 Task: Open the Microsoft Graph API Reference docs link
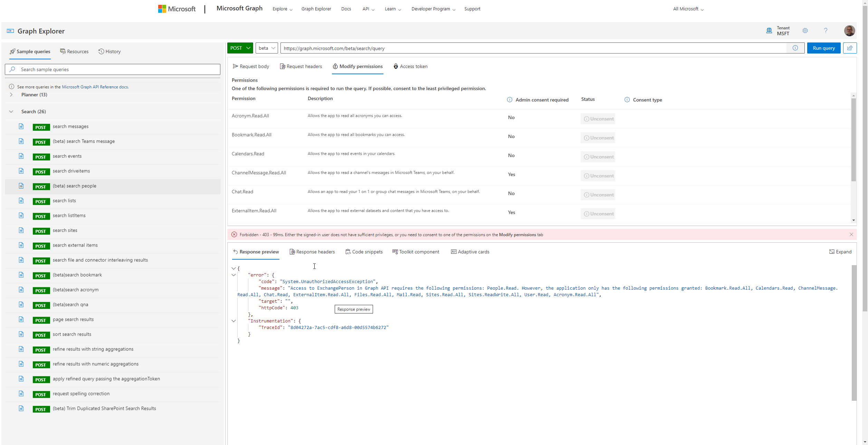[x=95, y=87]
